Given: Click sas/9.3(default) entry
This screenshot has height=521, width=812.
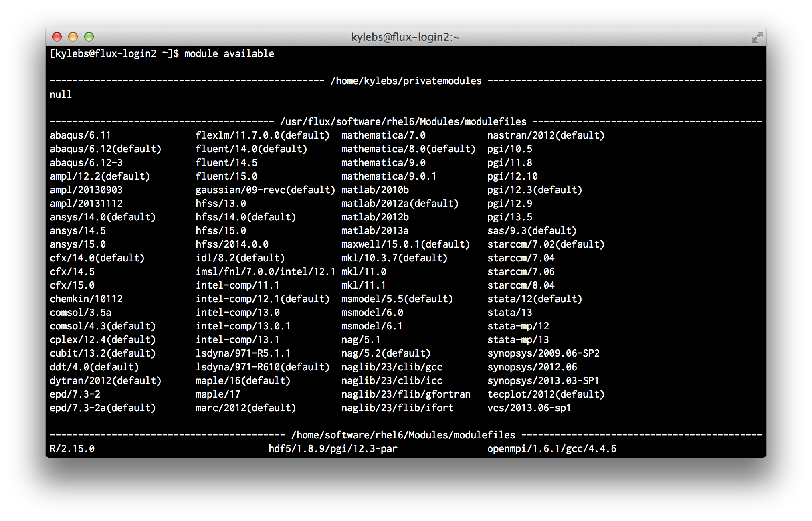Looking at the screenshot, I should [x=532, y=230].
